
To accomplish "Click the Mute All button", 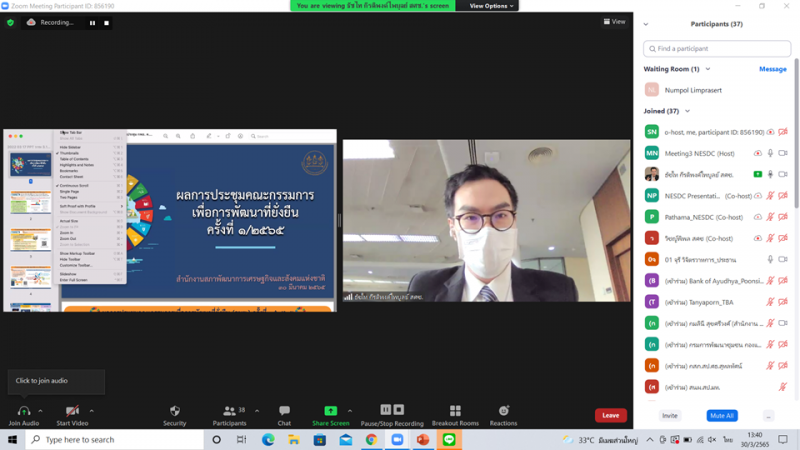I will pos(721,415).
